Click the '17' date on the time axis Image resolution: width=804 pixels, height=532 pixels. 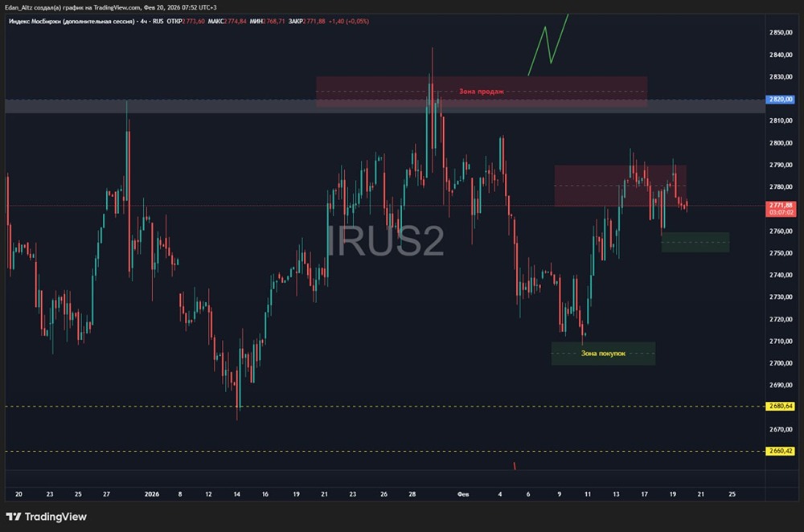[x=645, y=494]
